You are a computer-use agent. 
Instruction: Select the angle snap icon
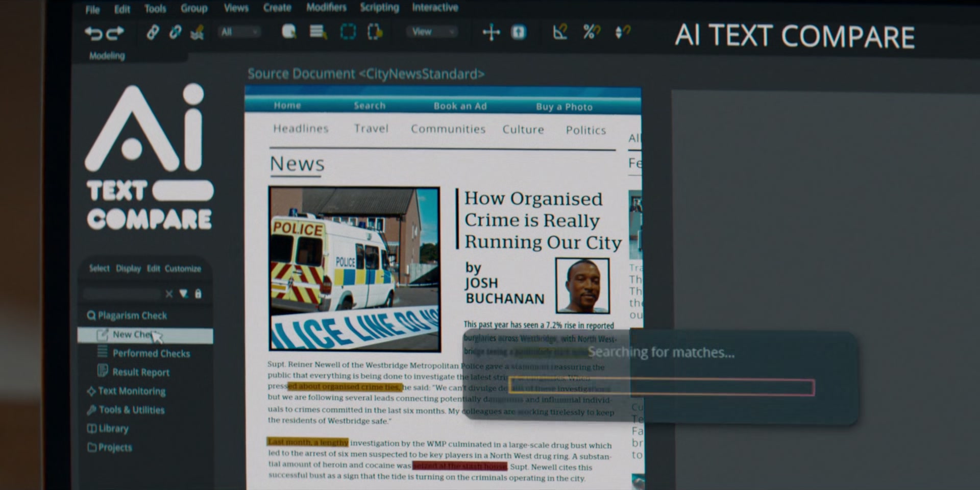560,32
